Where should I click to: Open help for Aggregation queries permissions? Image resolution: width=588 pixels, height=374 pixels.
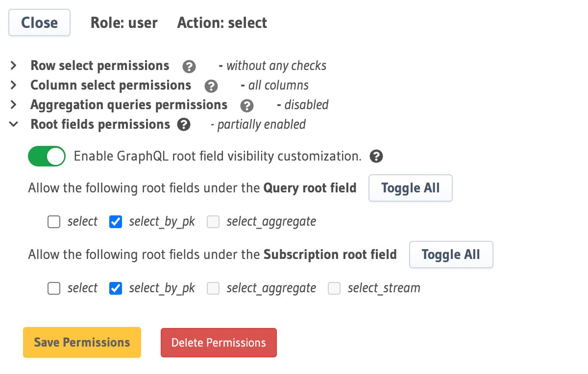click(247, 106)
